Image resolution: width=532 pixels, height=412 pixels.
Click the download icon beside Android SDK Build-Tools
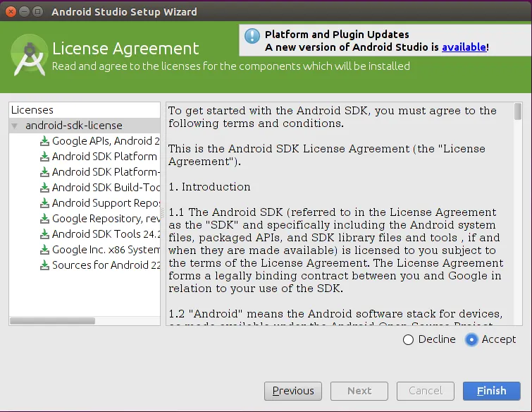pos(46,188)
